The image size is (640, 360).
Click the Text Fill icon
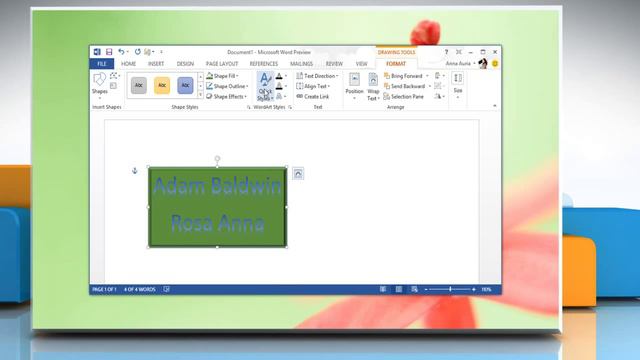click(279, 76)
